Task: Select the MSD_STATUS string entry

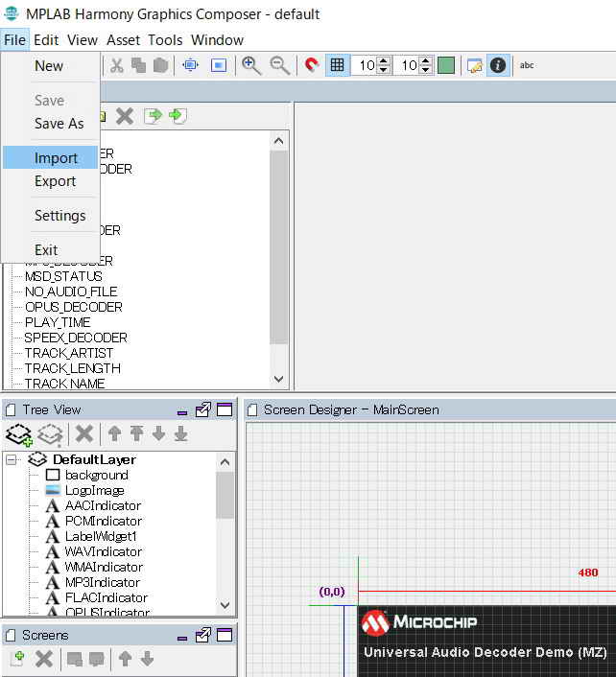Action: coord(63,276)
